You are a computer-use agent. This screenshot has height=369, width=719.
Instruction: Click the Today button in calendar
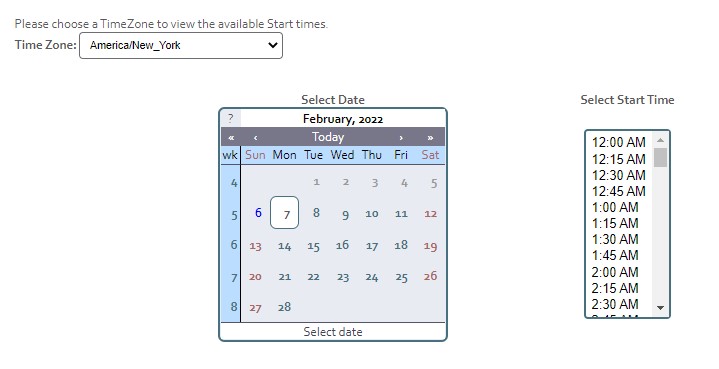pos(328,137)
